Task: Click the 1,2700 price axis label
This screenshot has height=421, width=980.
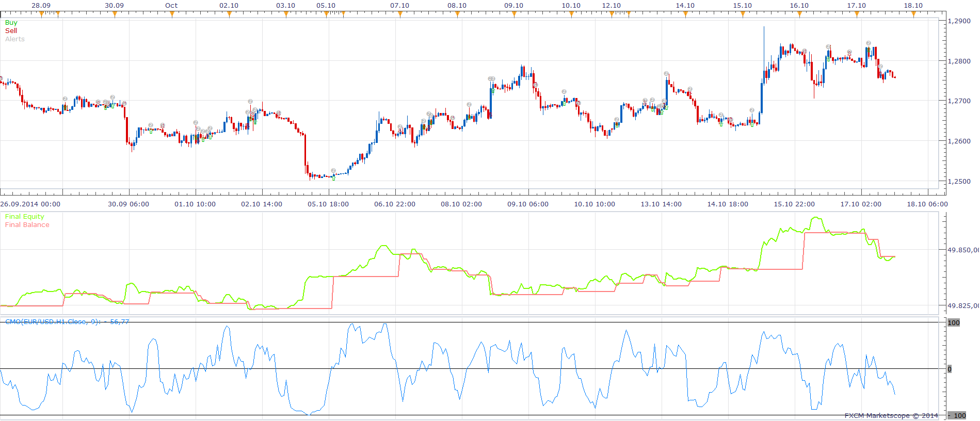Action: [959, 101]
